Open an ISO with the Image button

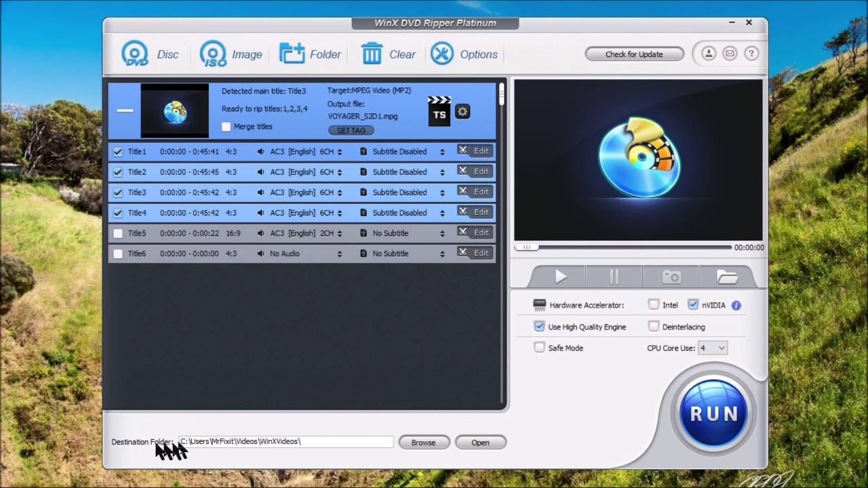(x=231, y=54)
